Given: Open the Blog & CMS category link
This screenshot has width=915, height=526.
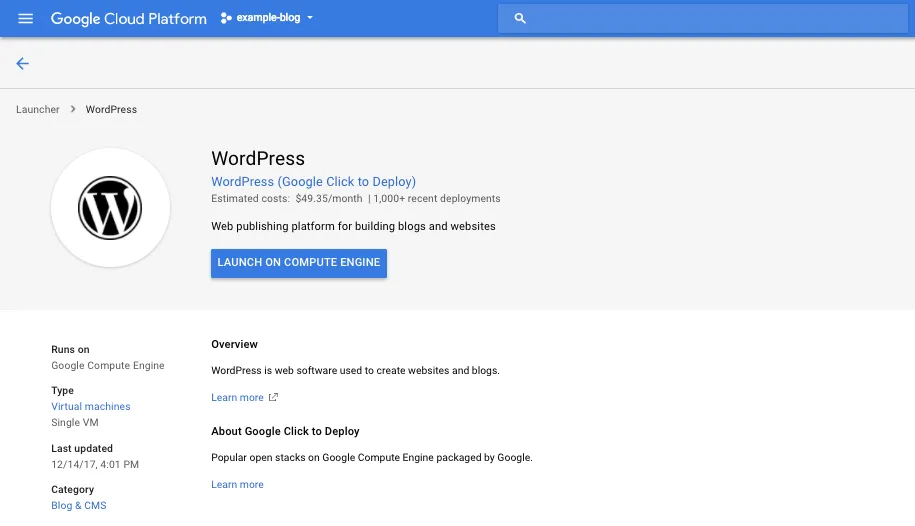Looking at the screenshot, I should (79, 506).
